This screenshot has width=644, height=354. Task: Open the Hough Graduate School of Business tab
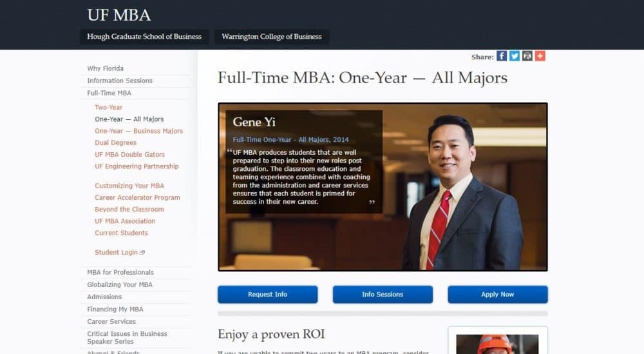tap(144, 37)
